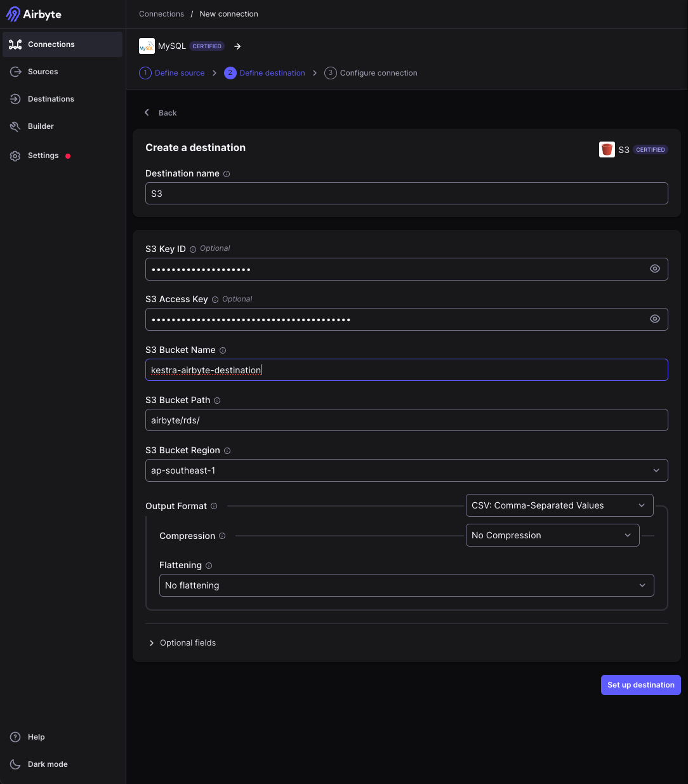Open the Compression dropdown

[x=552, y=535]
